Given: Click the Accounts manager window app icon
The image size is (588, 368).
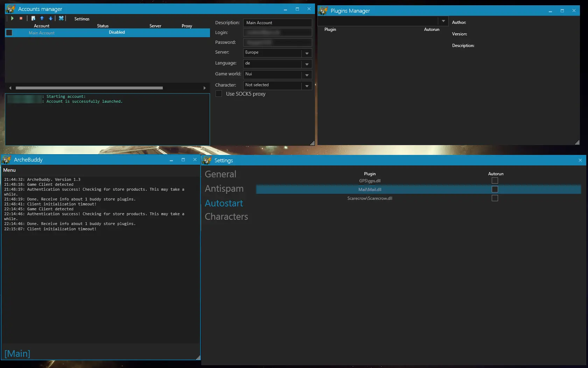Looking at the screenshot, I should pos(10,9).
